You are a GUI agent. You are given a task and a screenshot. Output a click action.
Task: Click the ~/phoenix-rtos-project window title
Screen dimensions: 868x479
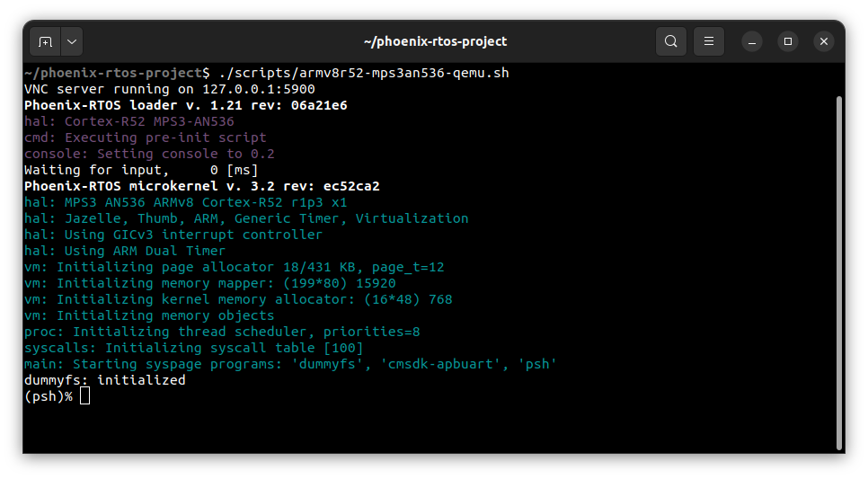435,41
